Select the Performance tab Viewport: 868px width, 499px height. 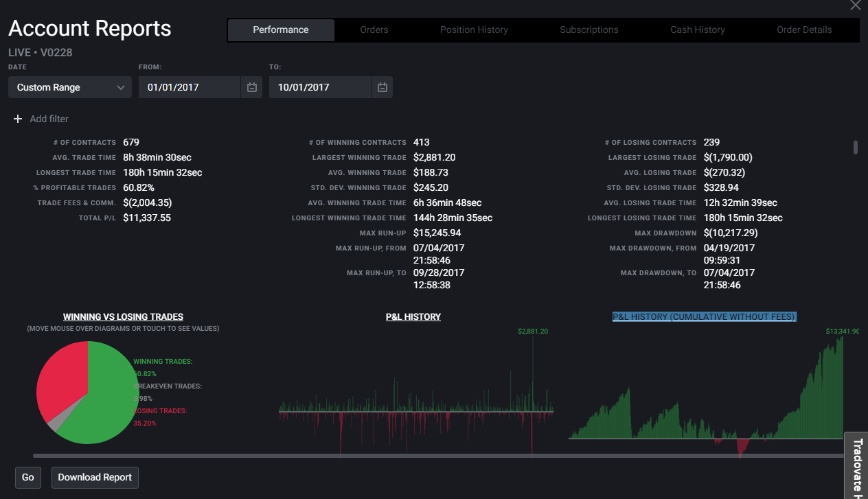[x=281, y=30]
